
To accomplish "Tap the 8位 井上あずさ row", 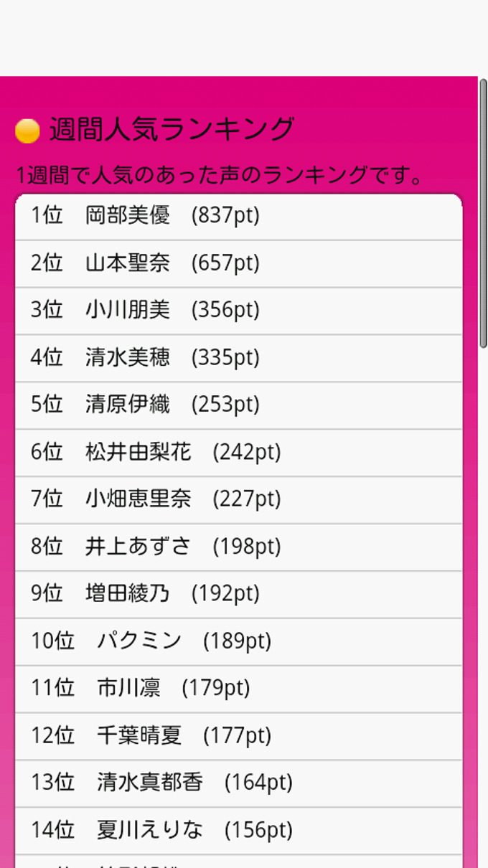I will (238, 547).
